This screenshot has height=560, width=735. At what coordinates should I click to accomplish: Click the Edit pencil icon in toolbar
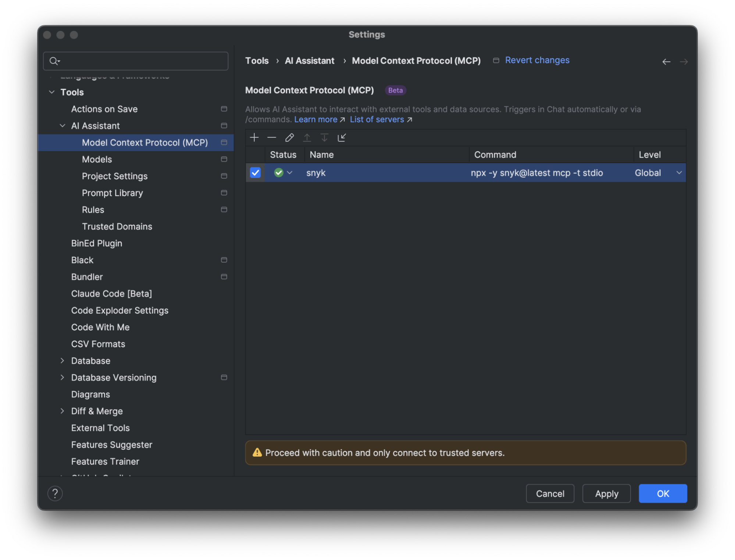pos(289,138)
